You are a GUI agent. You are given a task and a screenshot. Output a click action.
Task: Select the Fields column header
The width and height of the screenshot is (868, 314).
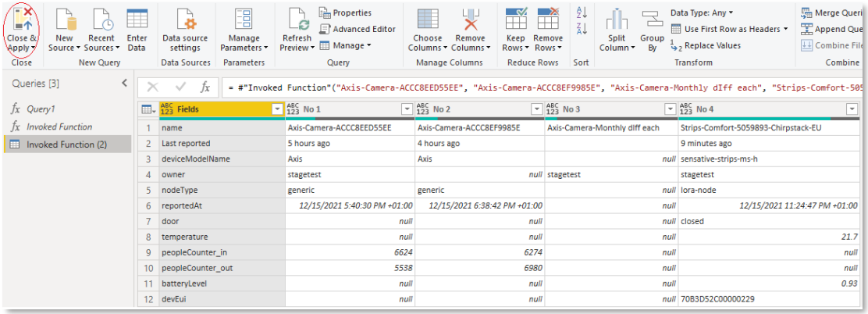[x=222, y=109]
